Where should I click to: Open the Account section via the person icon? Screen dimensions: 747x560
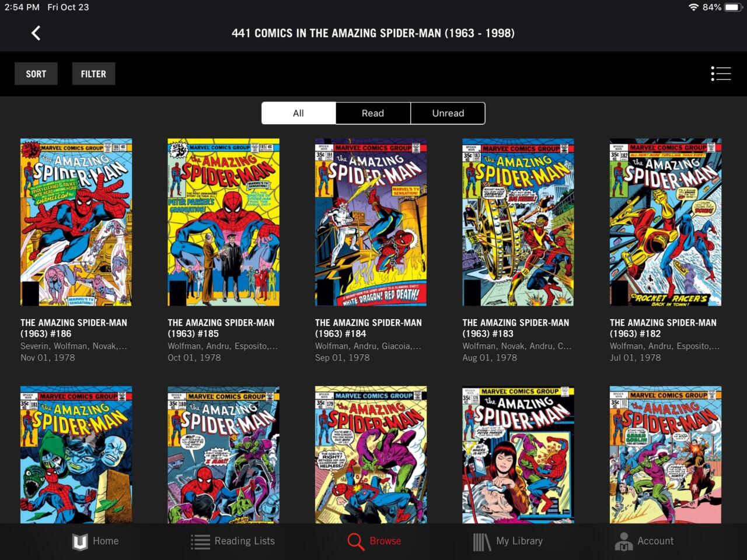[623, 541]
